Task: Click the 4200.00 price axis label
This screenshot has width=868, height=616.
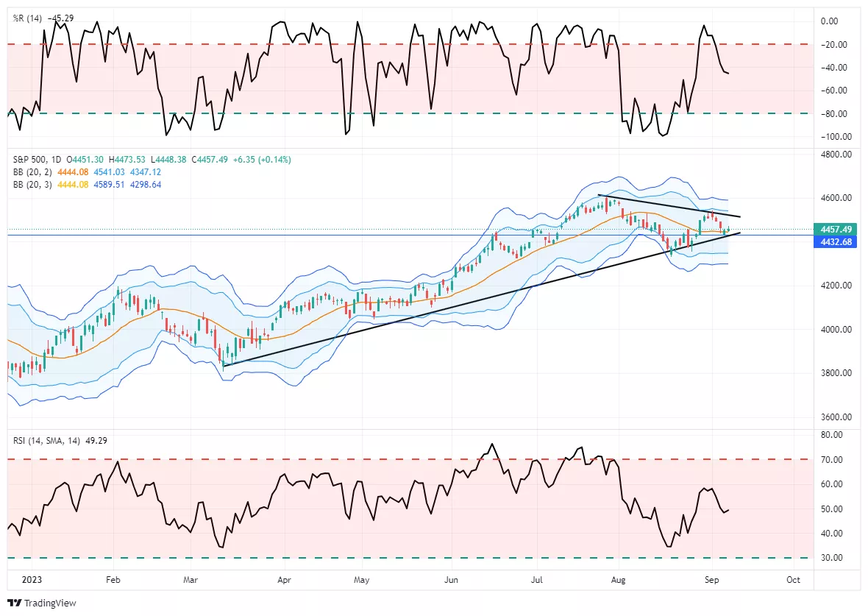Action: pos(836,286)
